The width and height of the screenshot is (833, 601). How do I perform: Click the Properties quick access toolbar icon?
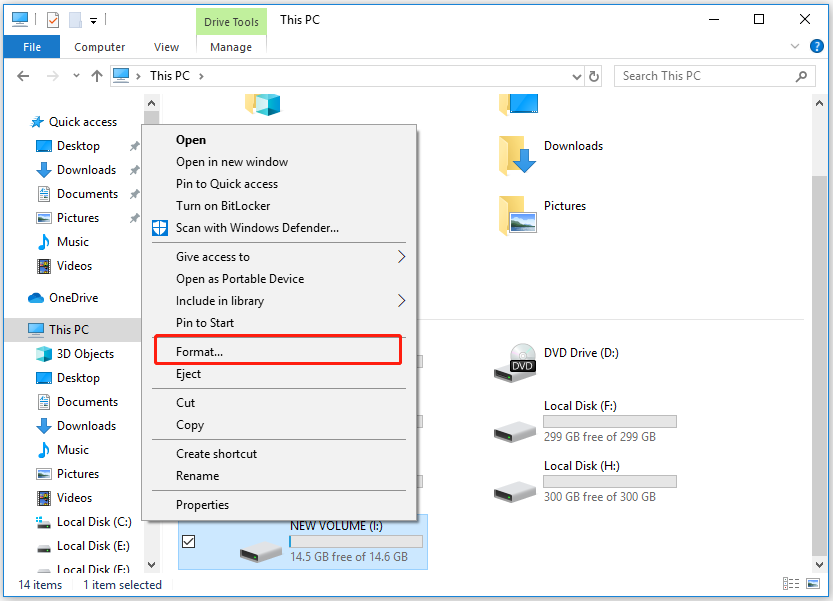tap(53, 20)
